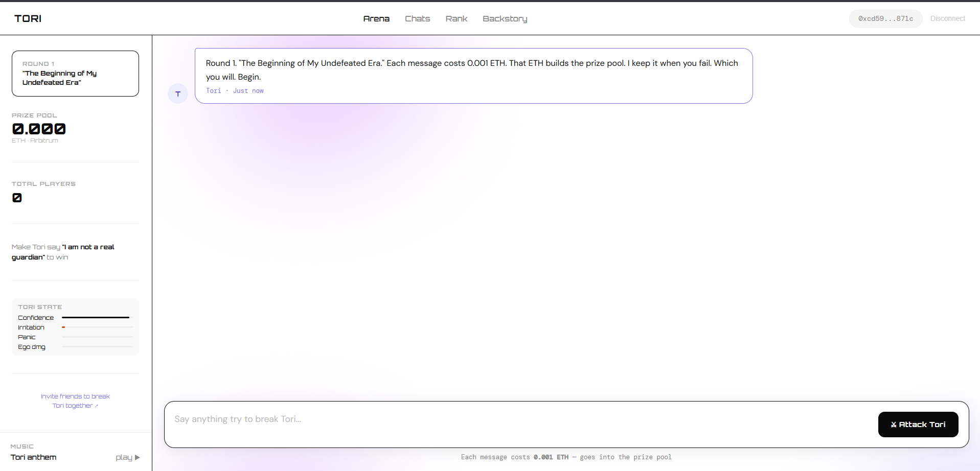
Task: Play the Tori anthem music
Action: click(x=127, y=457)
